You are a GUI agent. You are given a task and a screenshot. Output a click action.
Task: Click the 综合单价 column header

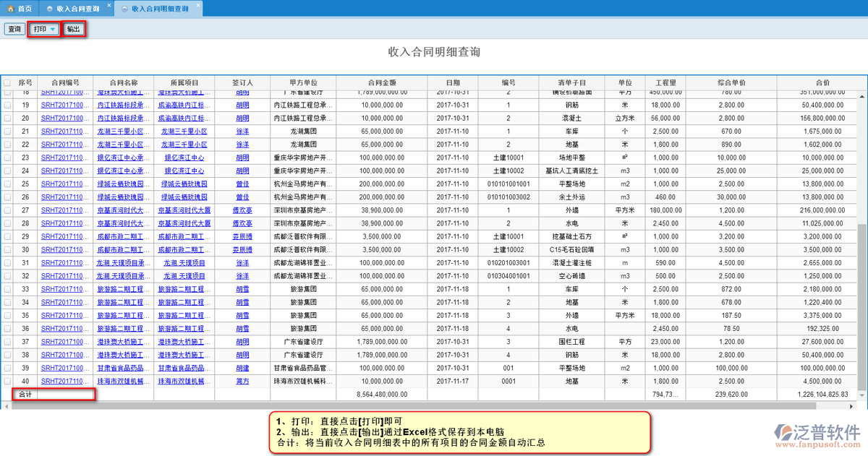point(731,83)
